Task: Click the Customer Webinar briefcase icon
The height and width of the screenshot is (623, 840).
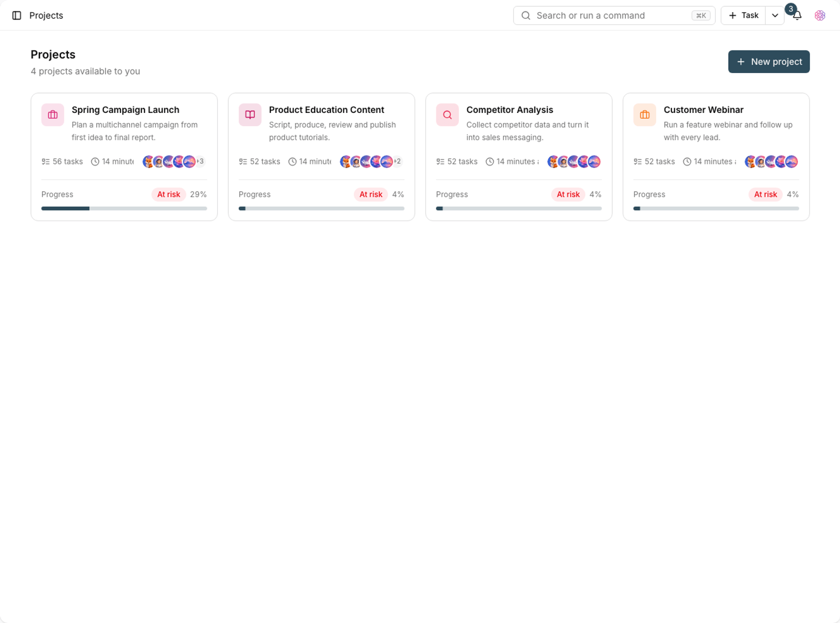Action: [645, 115]
